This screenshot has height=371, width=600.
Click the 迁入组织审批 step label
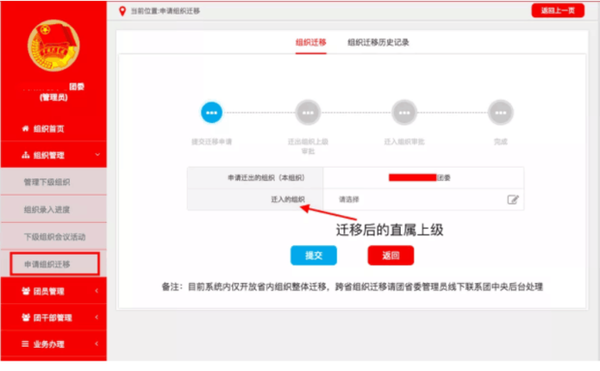pyautogui.click(x=404, y=142)
